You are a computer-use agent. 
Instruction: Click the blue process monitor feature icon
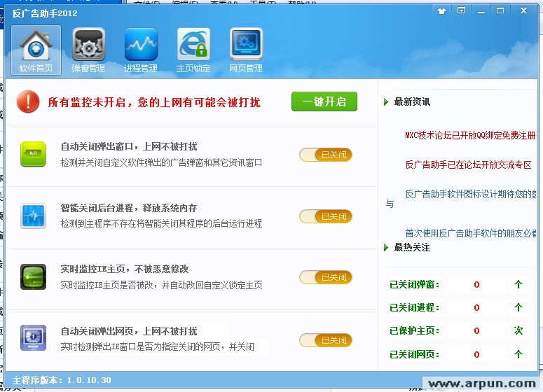pos(33,216)
